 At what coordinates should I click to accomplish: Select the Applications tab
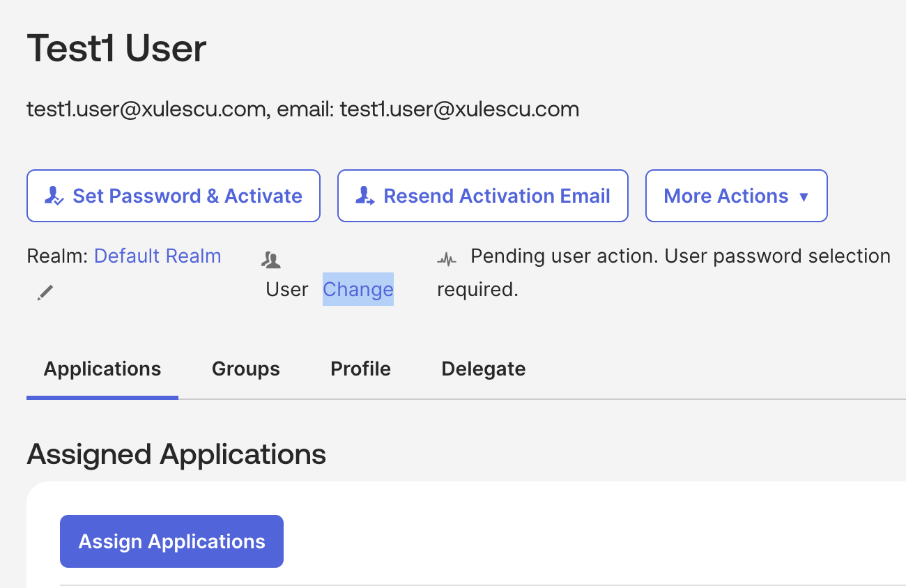(x=102, y=369)
